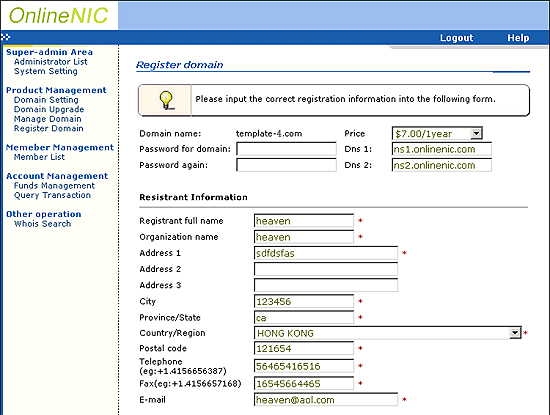Click Other operation heading

(43, 214)
